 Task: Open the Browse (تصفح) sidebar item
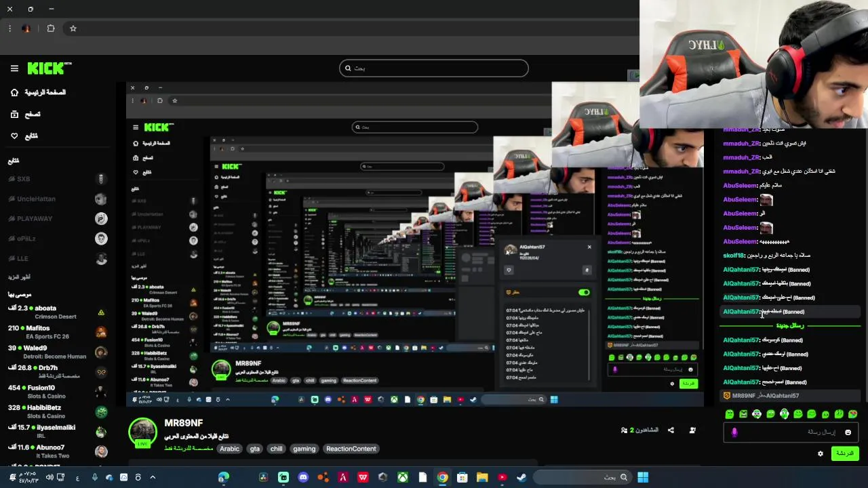click(x=25, y=115)
